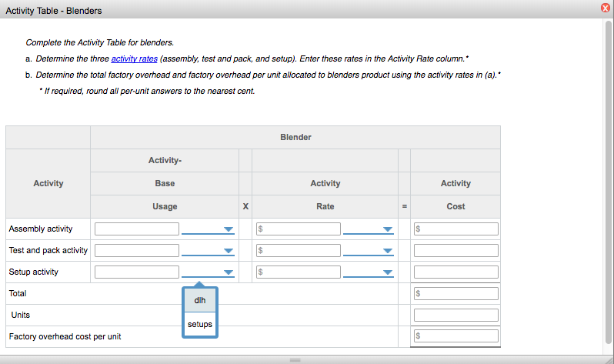Screen dimensions: 614x364
Task: Click Assembly activity usage input field
Action: 137,229
